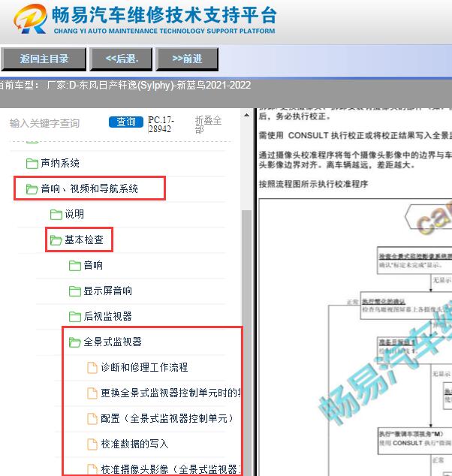Go forward with the >>前进 button
452x476 pixels.
(x=187, y=59)
